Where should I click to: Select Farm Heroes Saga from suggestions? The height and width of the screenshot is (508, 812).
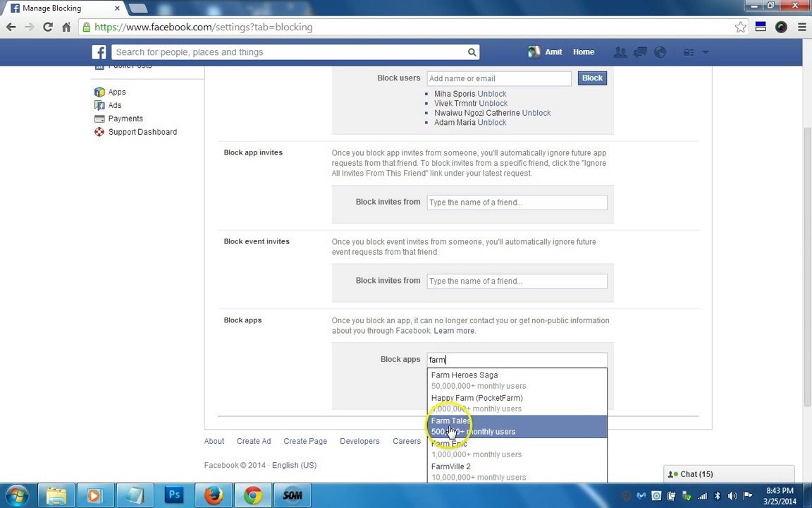tap(517, 380)
